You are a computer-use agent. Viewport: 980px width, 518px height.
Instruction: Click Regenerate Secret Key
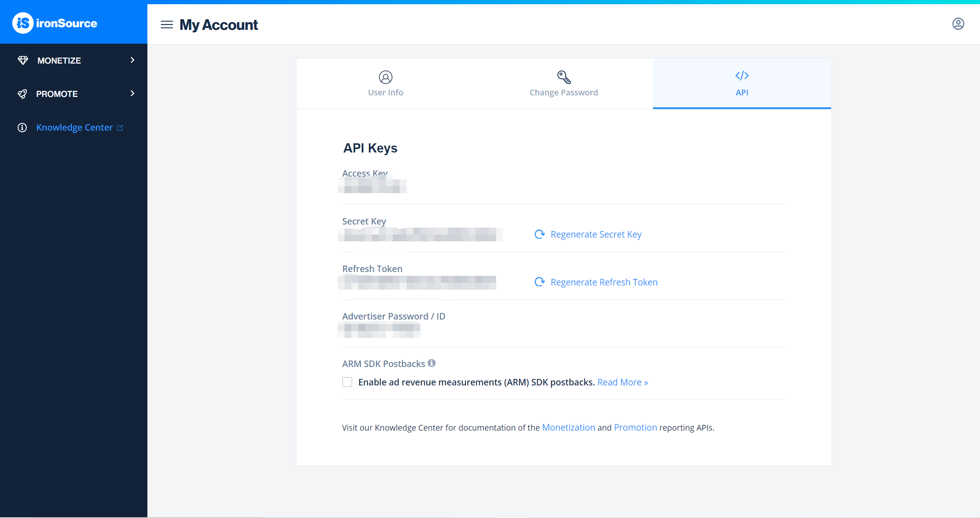point(596,234)
